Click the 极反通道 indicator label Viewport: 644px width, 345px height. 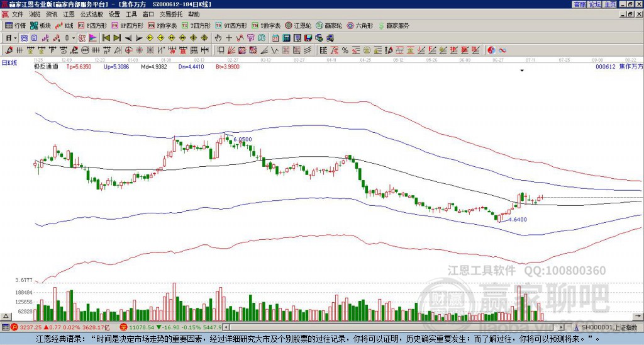click(x=46, y=67)
